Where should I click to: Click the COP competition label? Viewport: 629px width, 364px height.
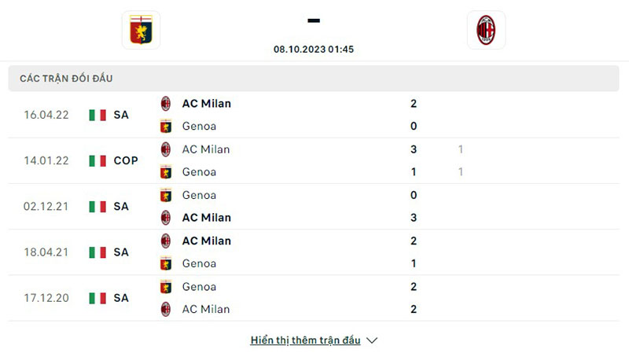pos(126,160)
